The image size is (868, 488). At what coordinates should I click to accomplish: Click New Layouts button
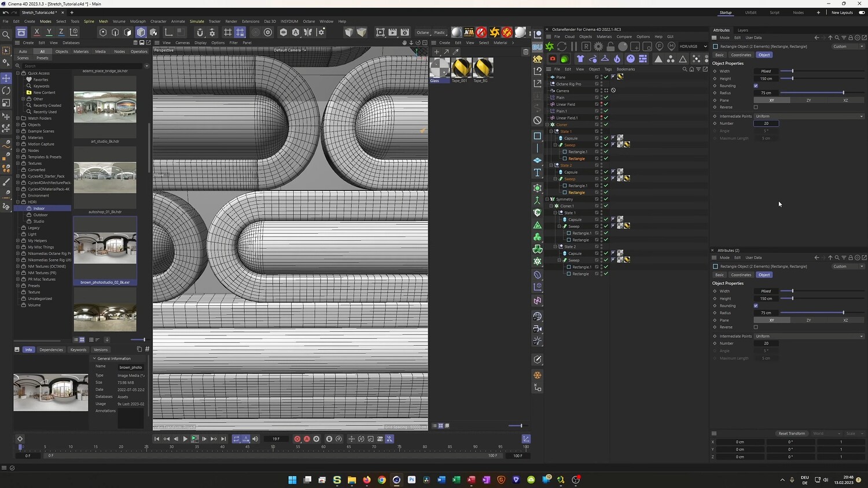pos(842,13)
